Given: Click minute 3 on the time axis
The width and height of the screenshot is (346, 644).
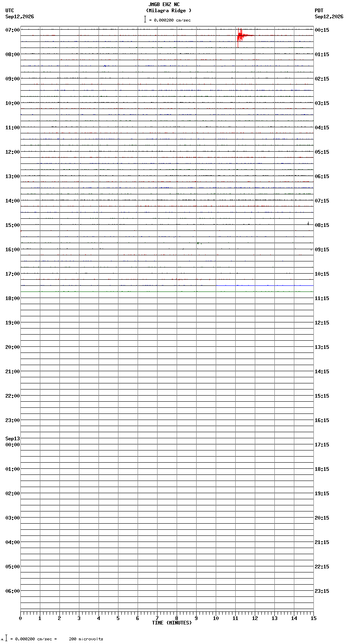Looking at the screenshot, I should 79,618.
